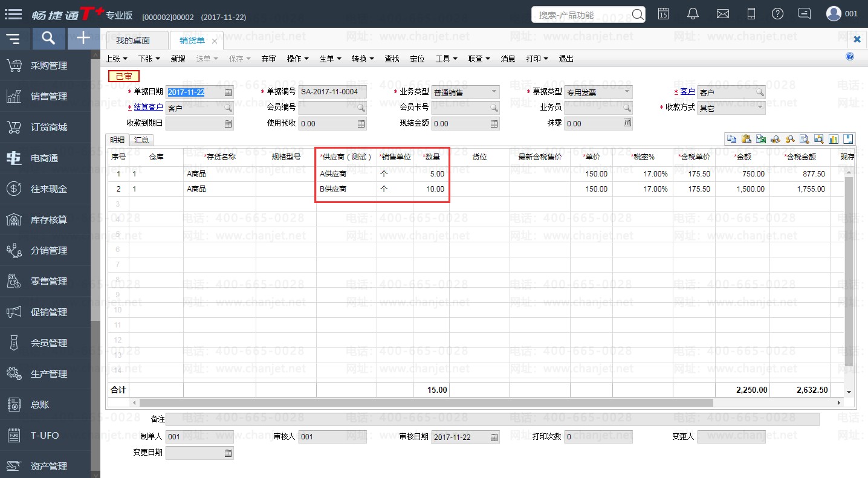Open 库存核算 in the sidebar
The width and height of the screenshot is (868, 478).
click(45, 220)
